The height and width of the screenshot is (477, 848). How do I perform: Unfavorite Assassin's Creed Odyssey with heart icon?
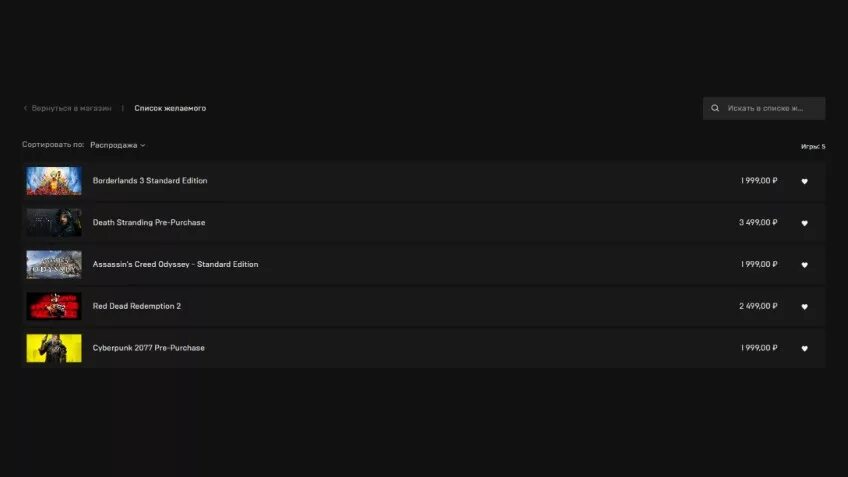tap(804, 264)
